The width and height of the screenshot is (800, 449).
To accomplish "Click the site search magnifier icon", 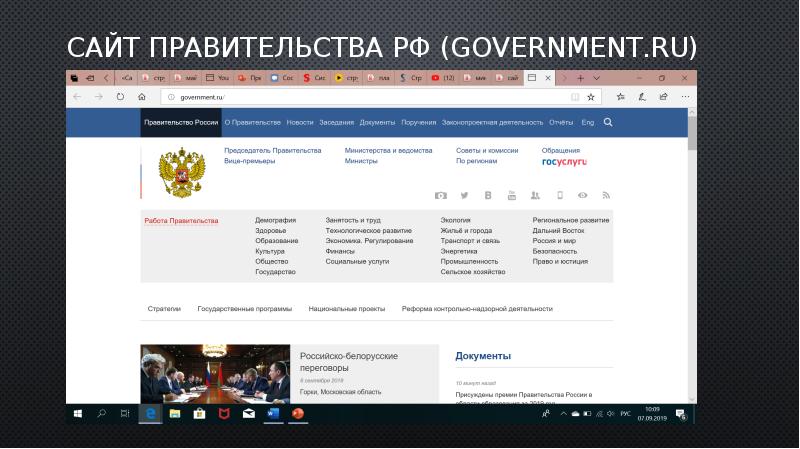I will 608,122.
